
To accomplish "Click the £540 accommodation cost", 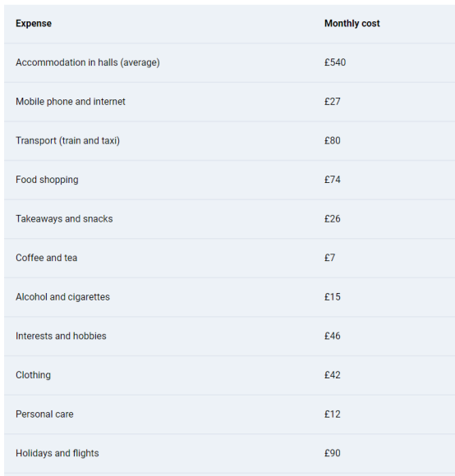I will 335,62.
